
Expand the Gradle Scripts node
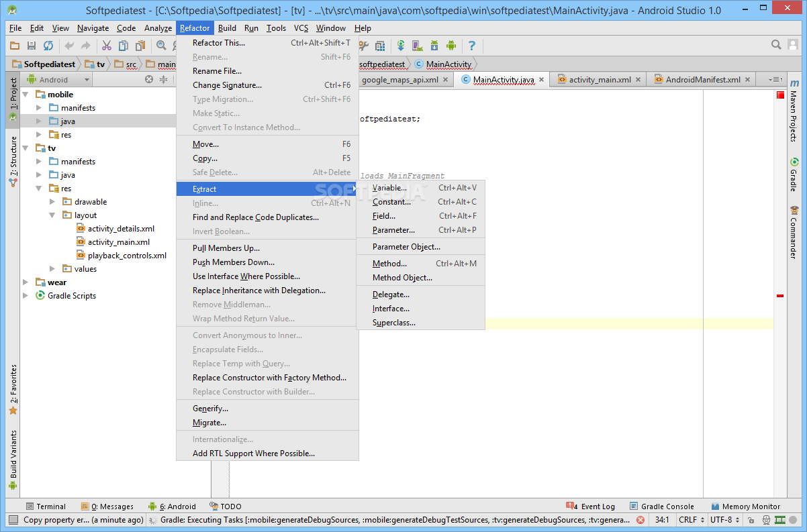point(26,296)
